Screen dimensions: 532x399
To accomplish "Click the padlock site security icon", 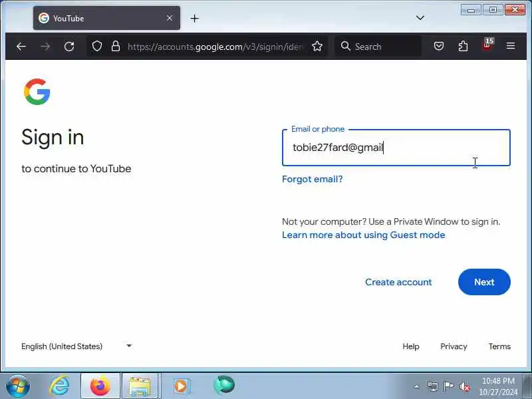I will (x=116, y=46).
